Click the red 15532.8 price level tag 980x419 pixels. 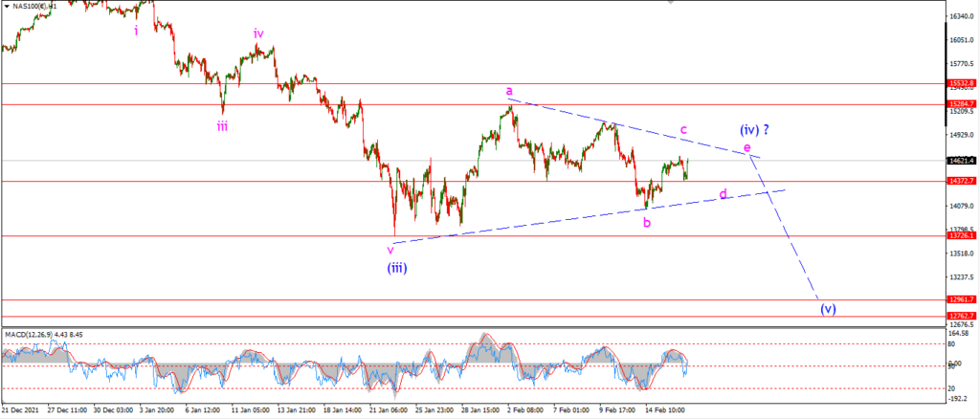961,83
